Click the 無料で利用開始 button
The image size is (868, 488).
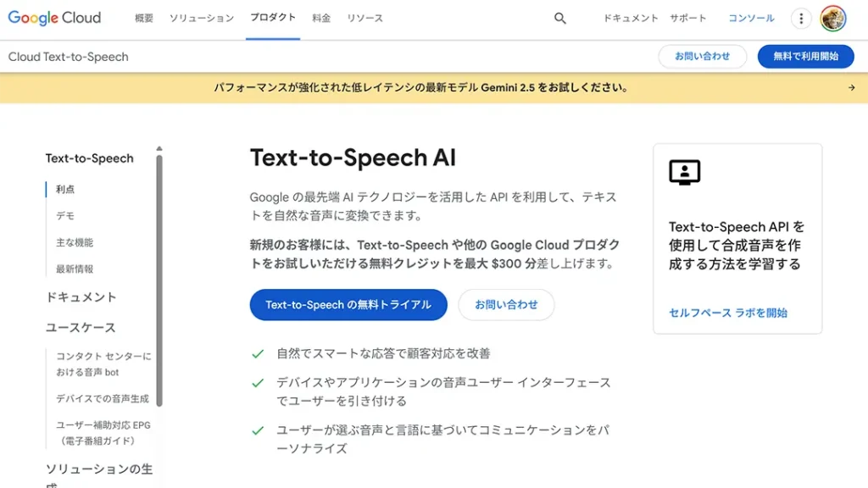click(x=805, y=57)
